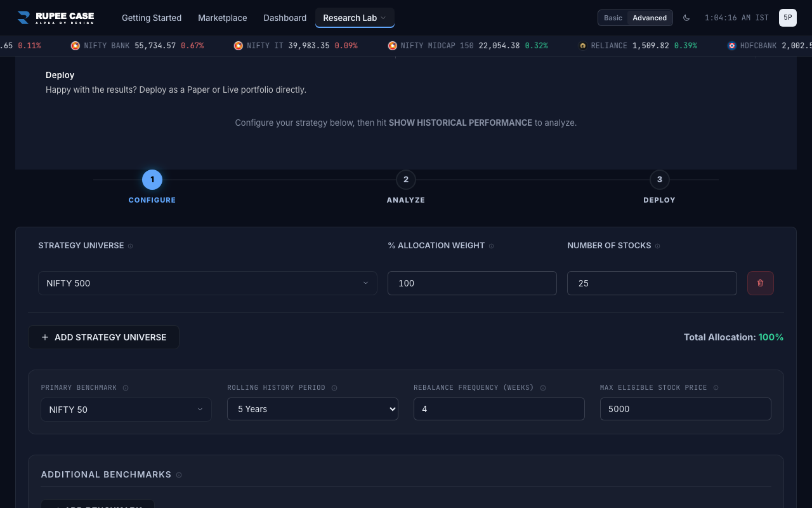Click the Rebalance Frequency field showing 4
The width and height of the screenshot is (812, 508).
(499, 409)
